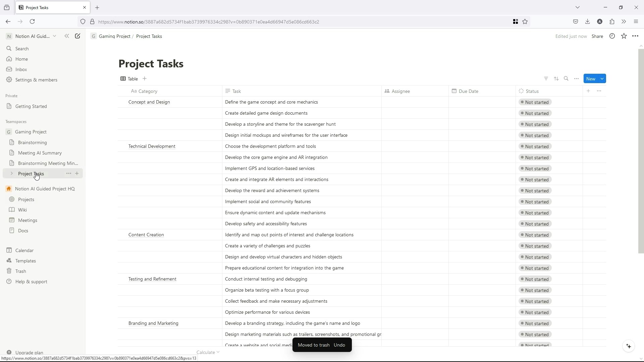Collapse the sidebar with the double chevron
The height and width of the screenshot is (362, 644).
coord(67,36)
